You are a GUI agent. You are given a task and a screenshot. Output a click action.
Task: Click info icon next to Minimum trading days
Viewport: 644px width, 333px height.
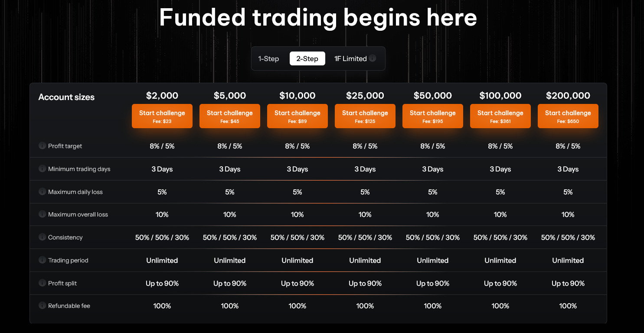click(42, 169)
